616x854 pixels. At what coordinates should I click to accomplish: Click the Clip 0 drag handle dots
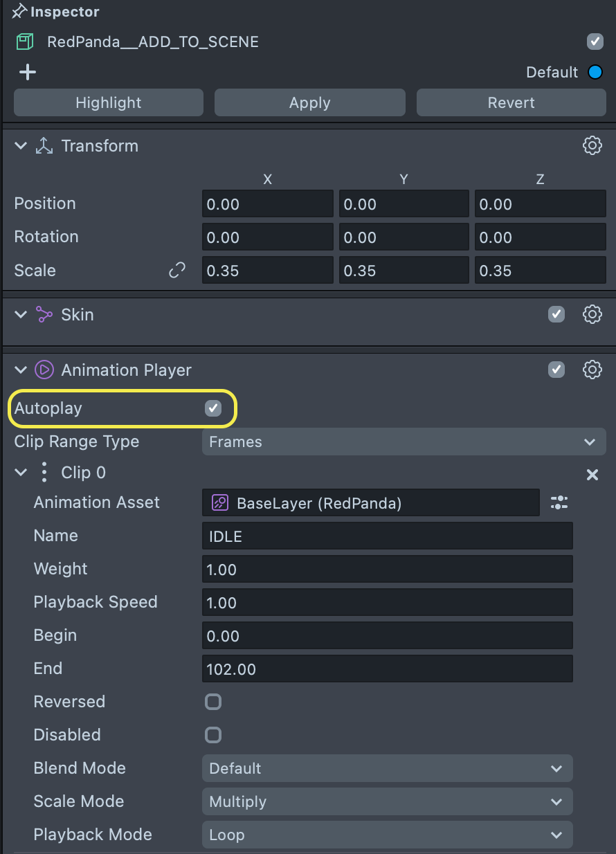coord(44,473)
